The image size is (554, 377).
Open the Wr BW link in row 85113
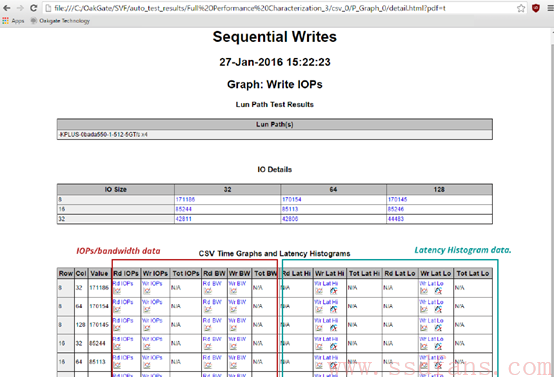point(237,358)
